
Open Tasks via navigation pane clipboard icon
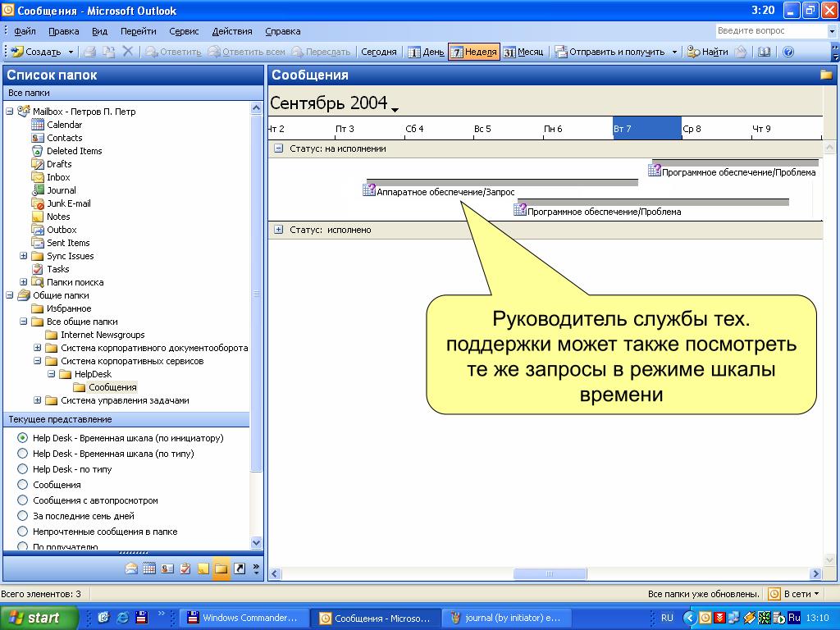pos(185,568)
